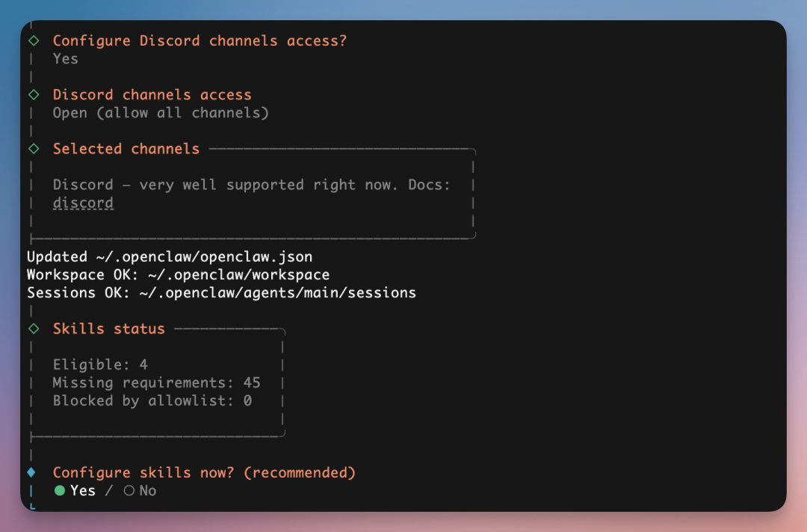Click the Skills status heading
This screenshot has height=532, width=807.
point(108,329)
